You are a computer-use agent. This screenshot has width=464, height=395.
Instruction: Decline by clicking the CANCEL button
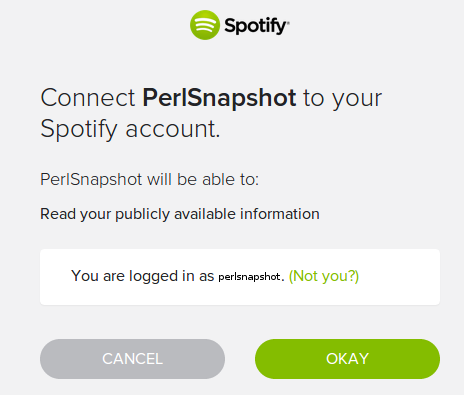click(132, 359)
